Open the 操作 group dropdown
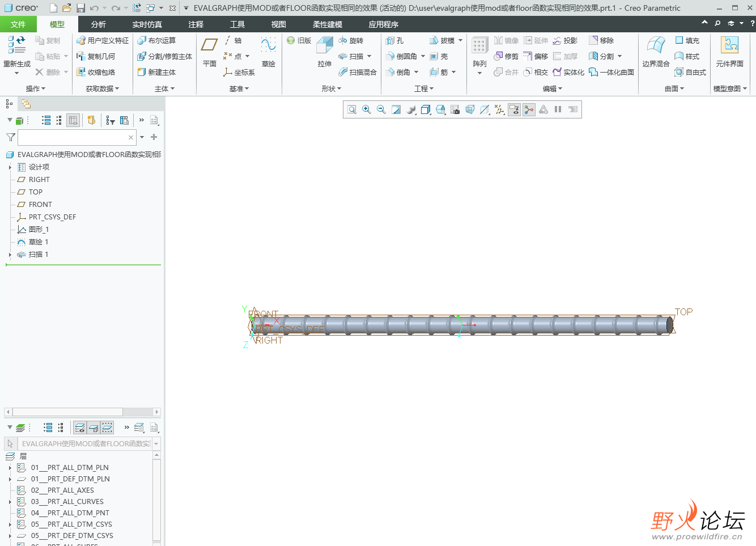The height and width of the screenshot is (546, 756). tap(35, 89)
